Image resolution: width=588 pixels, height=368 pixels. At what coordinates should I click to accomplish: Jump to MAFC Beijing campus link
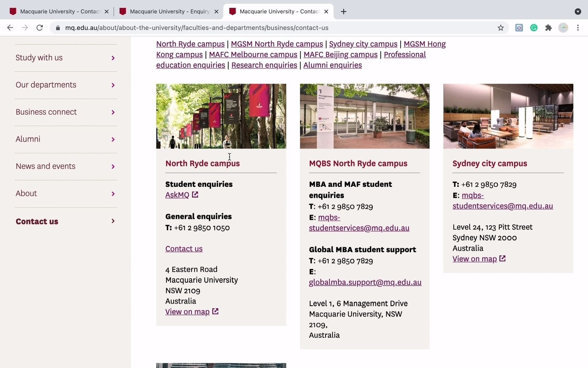[341, 55]
